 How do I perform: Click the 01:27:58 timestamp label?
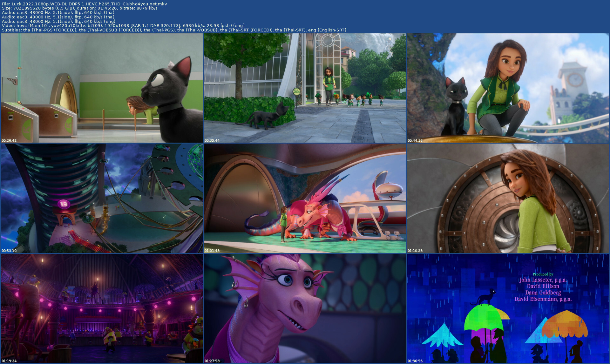[x=212, y=361]
